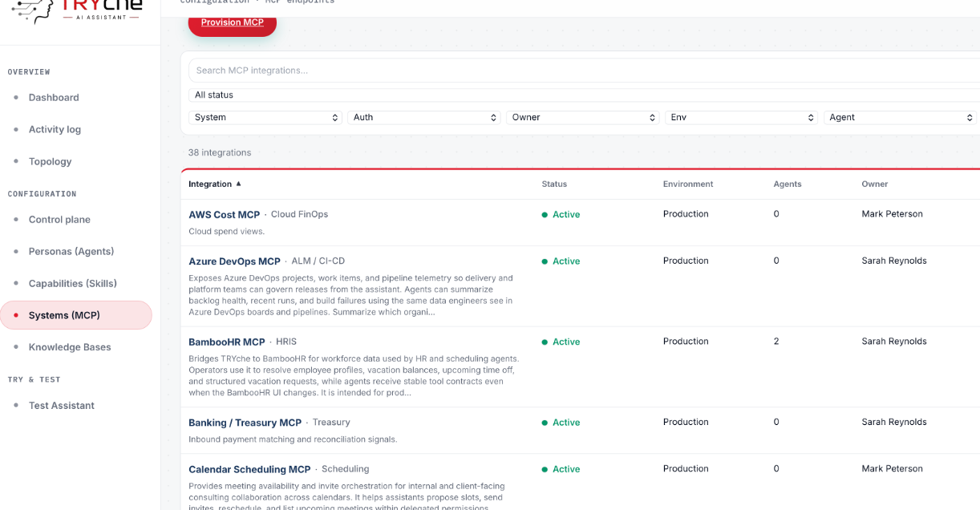Image resolution: width=980 pixels, height=510 pixels.
Task: Open Personas (Agents) page
Action: click(x=71, y=251)
